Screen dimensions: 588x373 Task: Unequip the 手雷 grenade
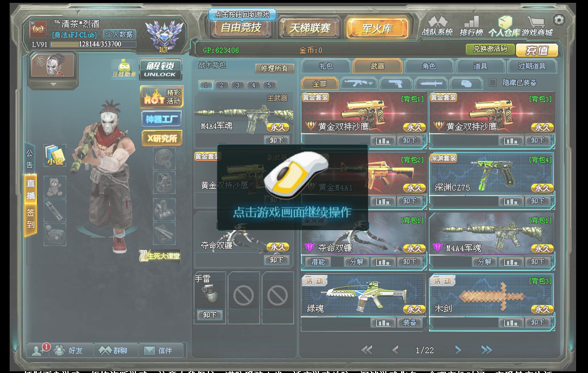210,315
